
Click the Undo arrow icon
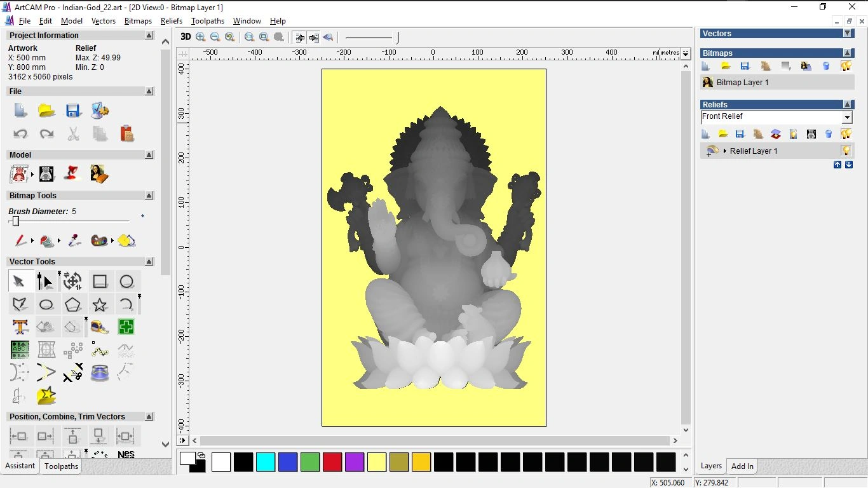tap(20, 134)
